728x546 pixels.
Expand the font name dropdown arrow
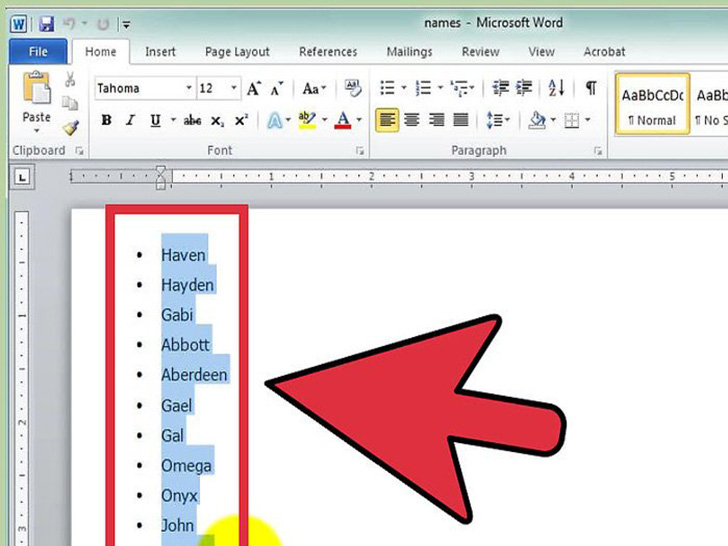(x=188, y=88)
